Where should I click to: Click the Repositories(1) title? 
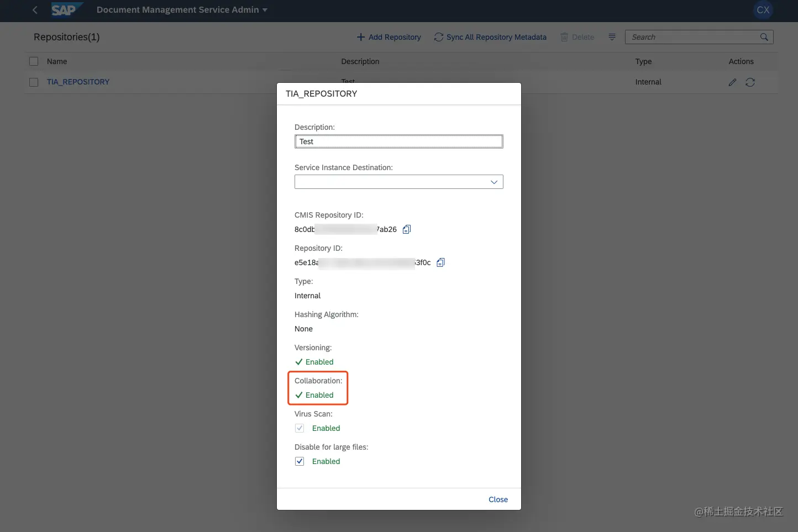tap(67, 37)
